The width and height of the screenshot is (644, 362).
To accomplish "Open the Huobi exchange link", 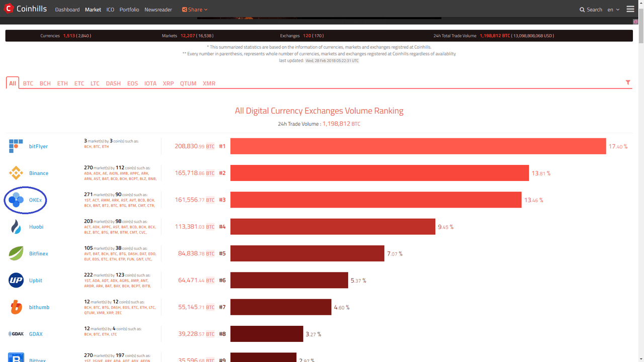I will click(36, 227).
